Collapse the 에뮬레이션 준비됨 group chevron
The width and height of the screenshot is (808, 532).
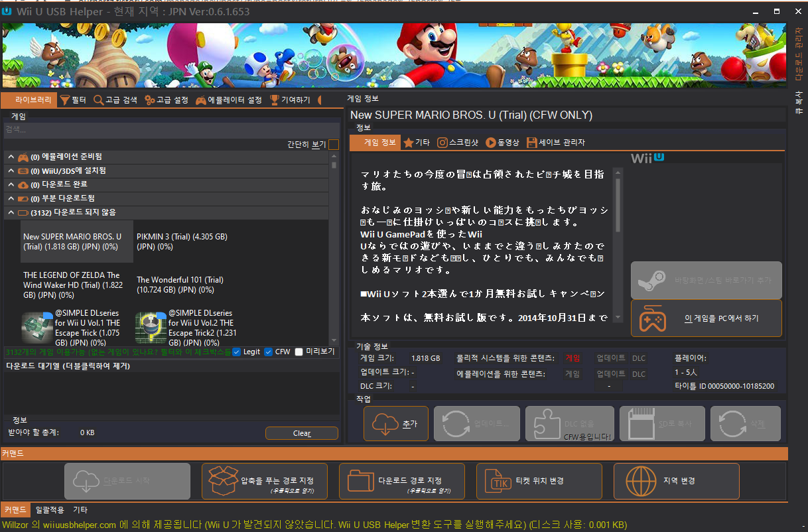coord(11,157)
